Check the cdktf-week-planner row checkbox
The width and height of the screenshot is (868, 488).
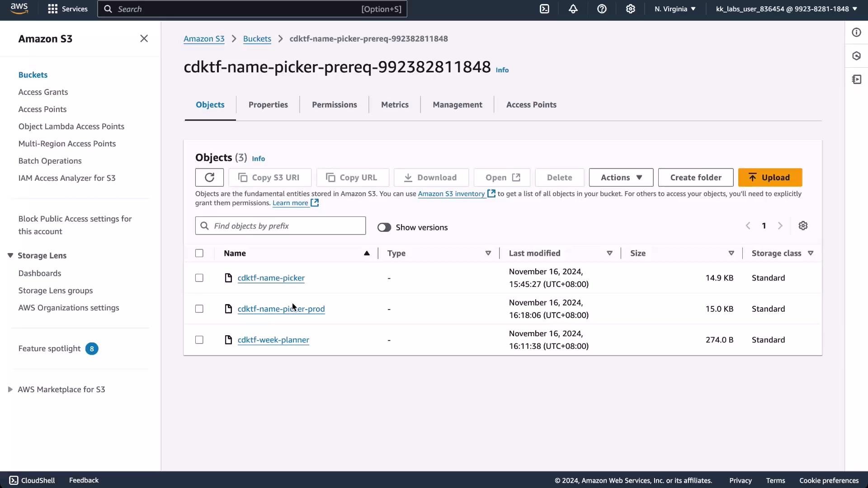[199, 340]
